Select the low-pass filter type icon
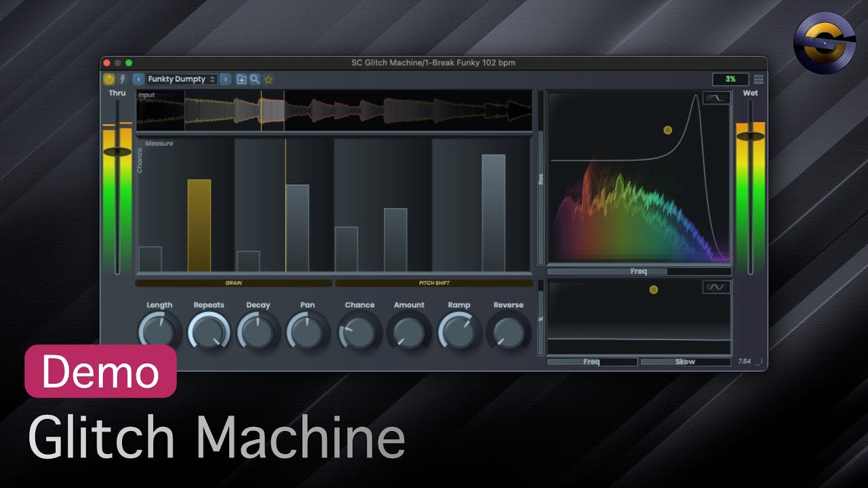Screen dimensions: 868x488 coord(717,98)
